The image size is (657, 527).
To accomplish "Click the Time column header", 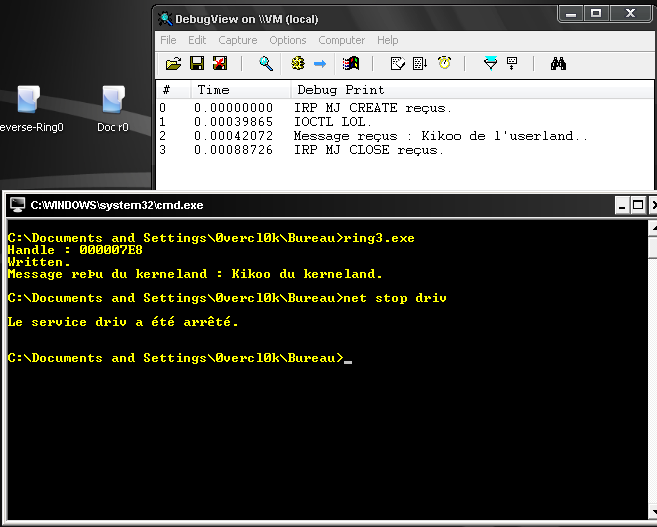I will [x=241, y=90].
